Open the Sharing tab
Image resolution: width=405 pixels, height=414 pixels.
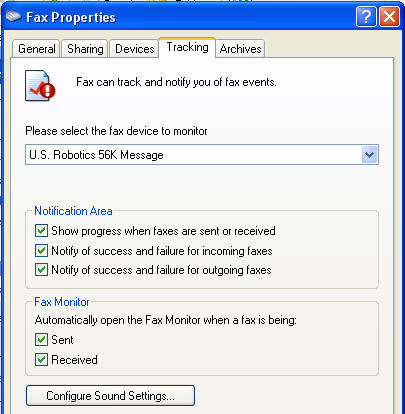tap(85, 49)
